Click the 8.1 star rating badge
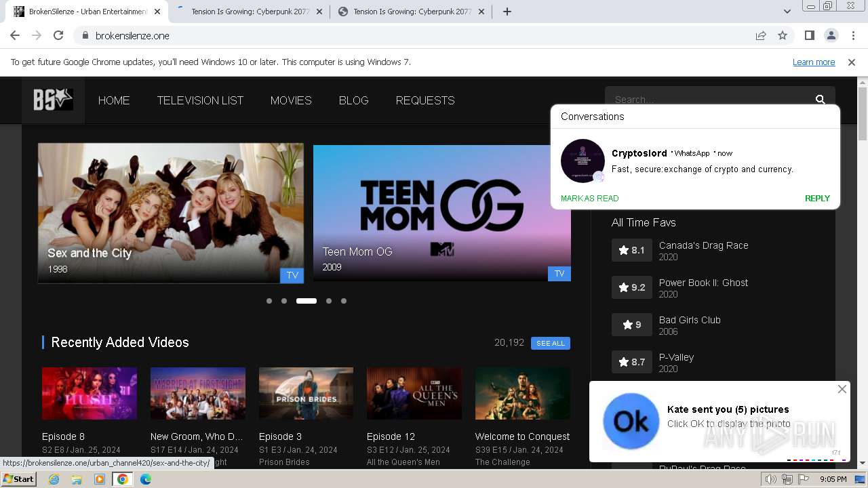This screenshot has width=868, height=488. point(632,250)
